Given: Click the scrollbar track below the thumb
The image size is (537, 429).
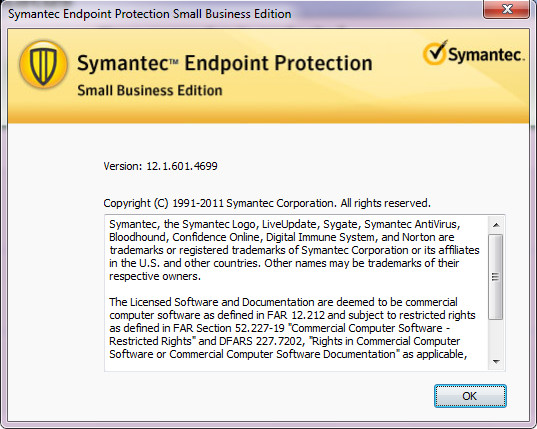Looking at the screenshot, I should [x=496, y=336].
